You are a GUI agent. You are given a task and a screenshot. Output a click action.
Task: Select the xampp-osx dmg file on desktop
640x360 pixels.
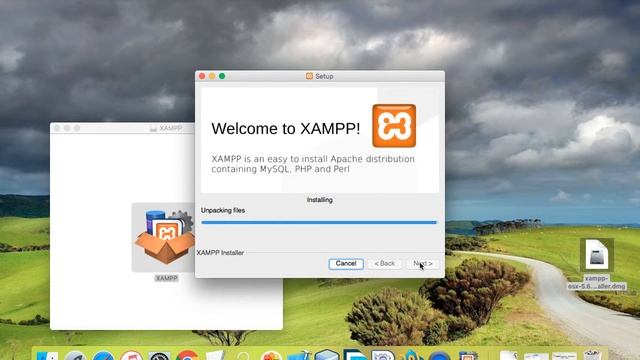pyautogui.click(x=597, y=264)
